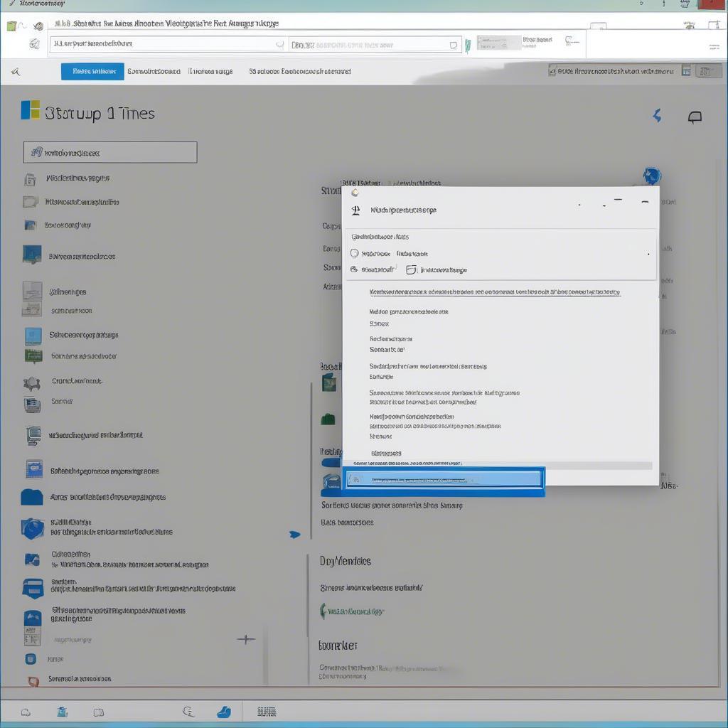Open the blue folder-shaped icon in the bottom taskbar
The height and width of the screenshot is (728, 728).
tap(224, 711)
